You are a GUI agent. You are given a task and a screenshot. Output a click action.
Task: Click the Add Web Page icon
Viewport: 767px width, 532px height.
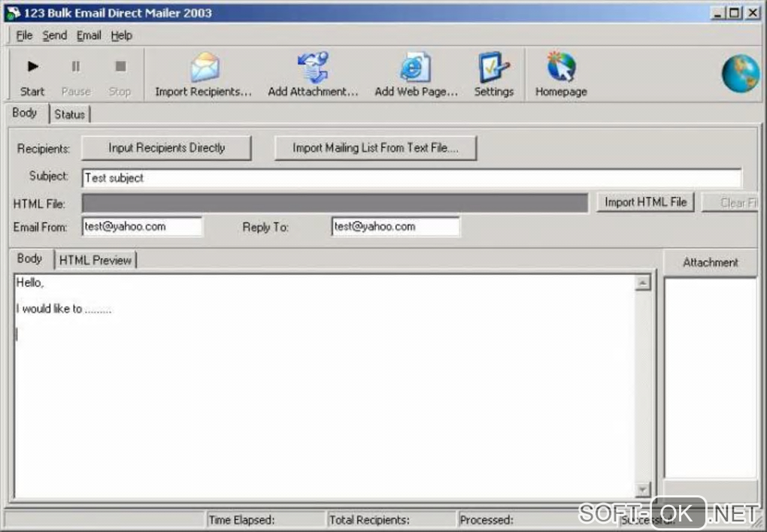coord(416,67)
